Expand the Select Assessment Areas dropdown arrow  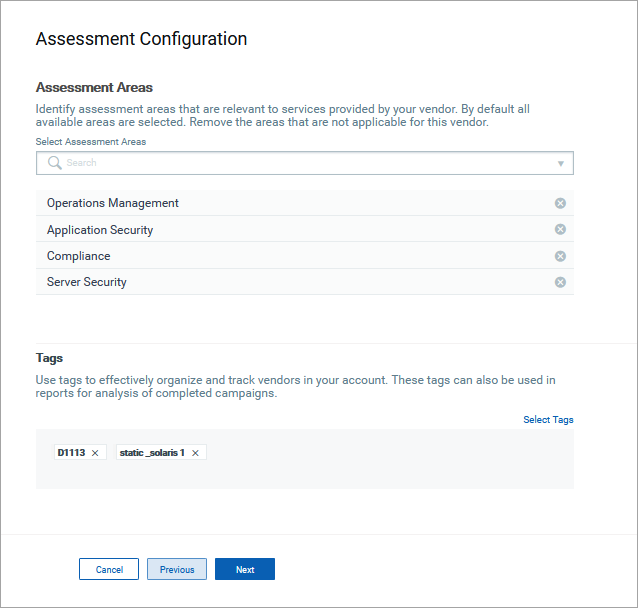coord(560,163)
